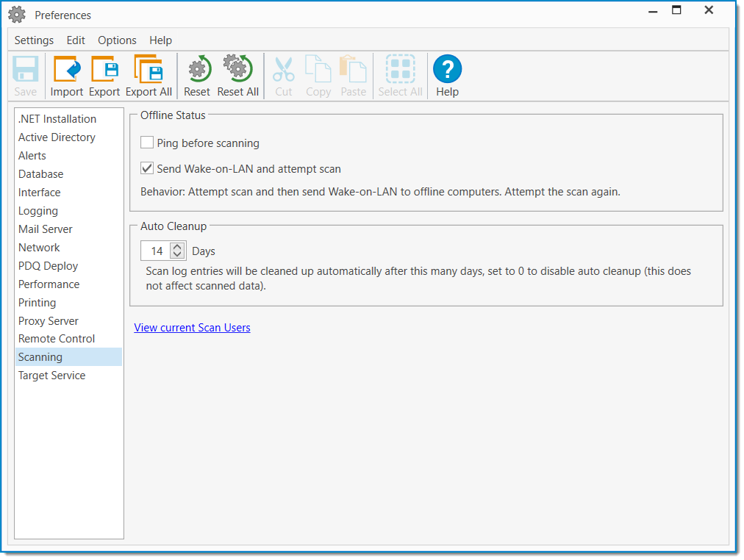Maximize the Preferences window
Screen dimensions: 744x560
point(676,10)
